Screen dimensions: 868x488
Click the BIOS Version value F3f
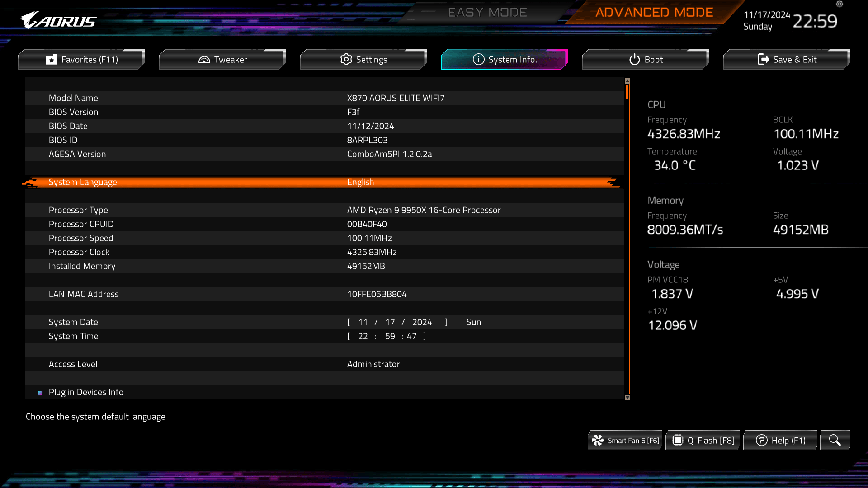(353, 112)
